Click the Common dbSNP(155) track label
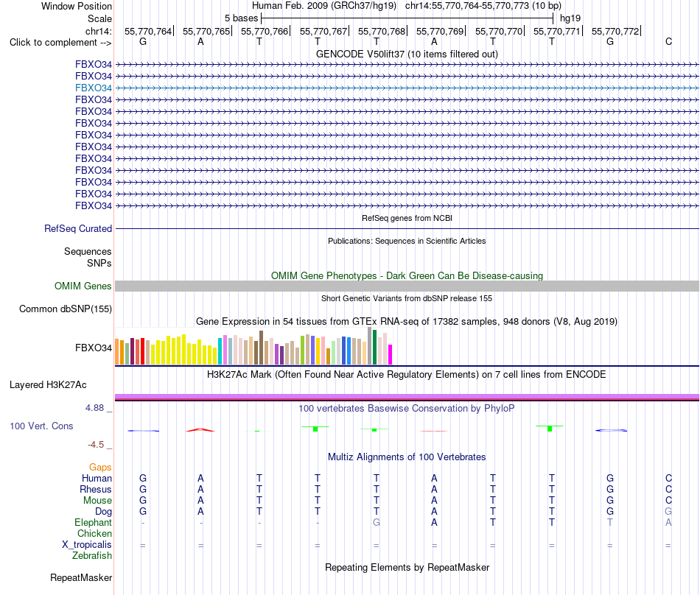700x595 pixels. pyautogui.click(x=65, y=309)
